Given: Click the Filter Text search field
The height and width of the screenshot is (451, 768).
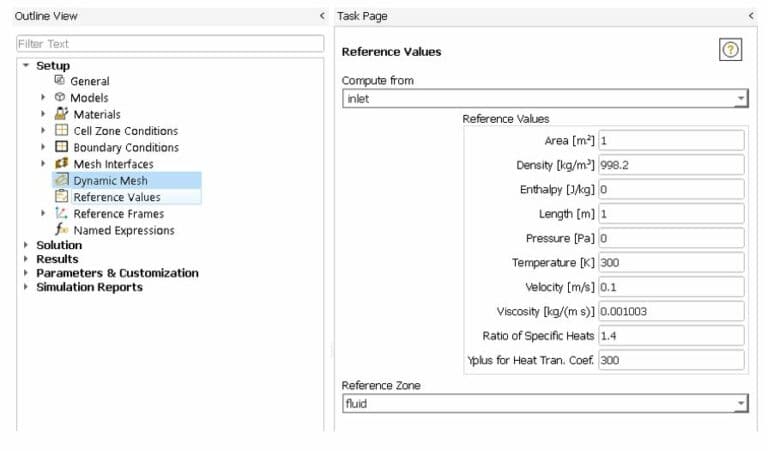Looking at the screenshot, I should coord(170,44).
